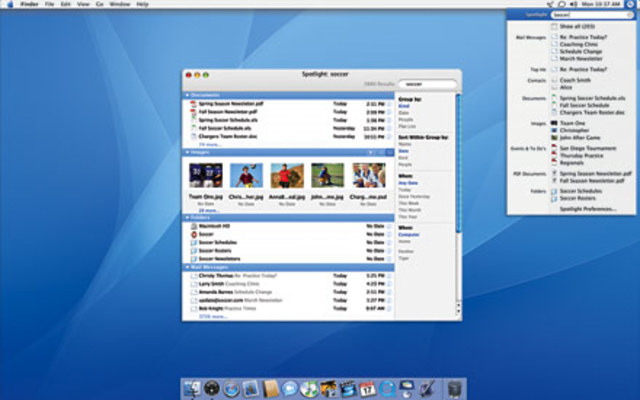
Task: Open the Apple menu
Action: pos(10,4)
